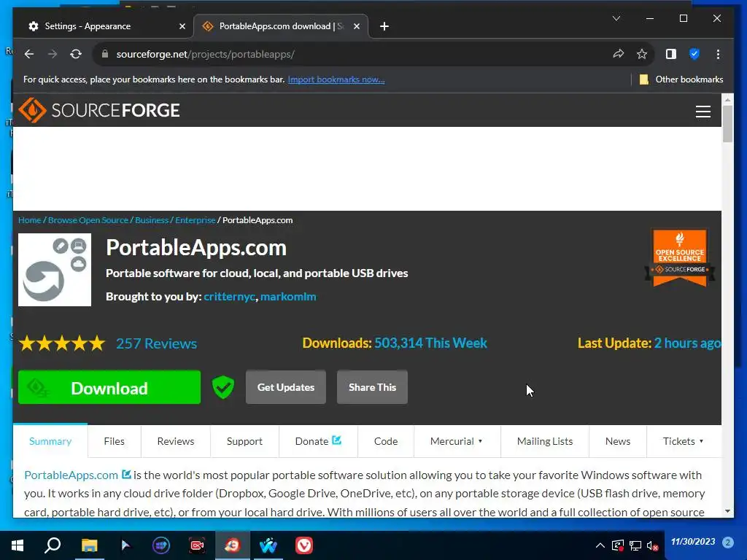
Task: Open Windows taskbar search
Action: tap(53, 545)
